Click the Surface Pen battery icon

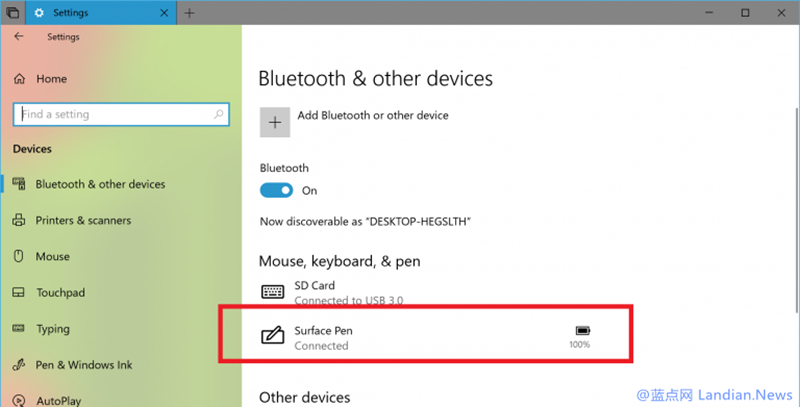583,331
